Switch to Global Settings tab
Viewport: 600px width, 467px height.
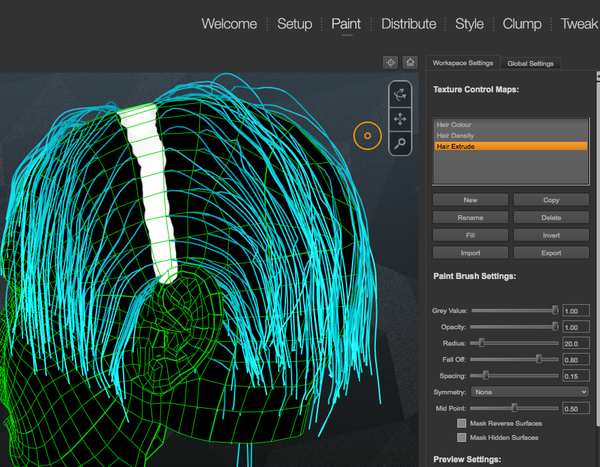(530, 63)
